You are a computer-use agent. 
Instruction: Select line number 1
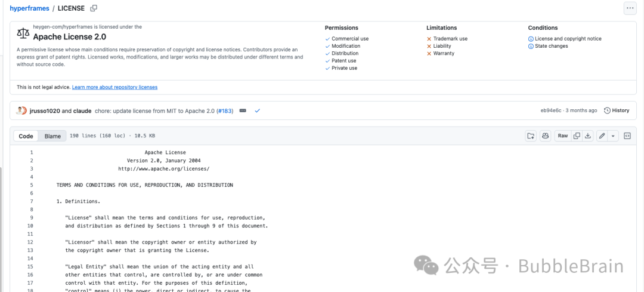(x=31, y=152)
